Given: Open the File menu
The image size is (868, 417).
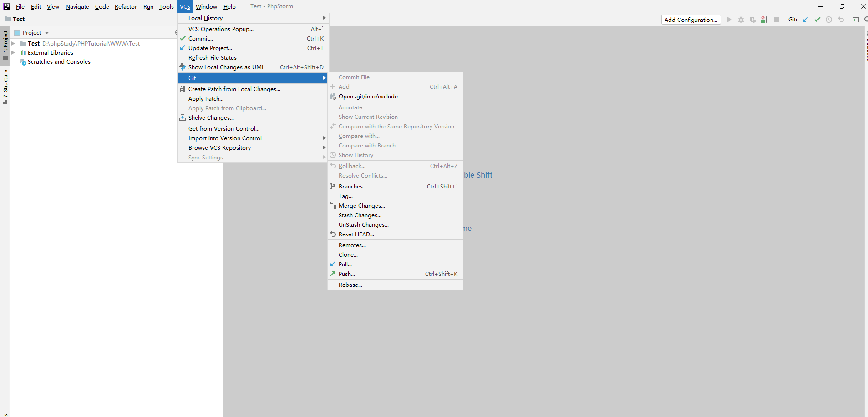Looking at the screenshot, I should (20, 6).
